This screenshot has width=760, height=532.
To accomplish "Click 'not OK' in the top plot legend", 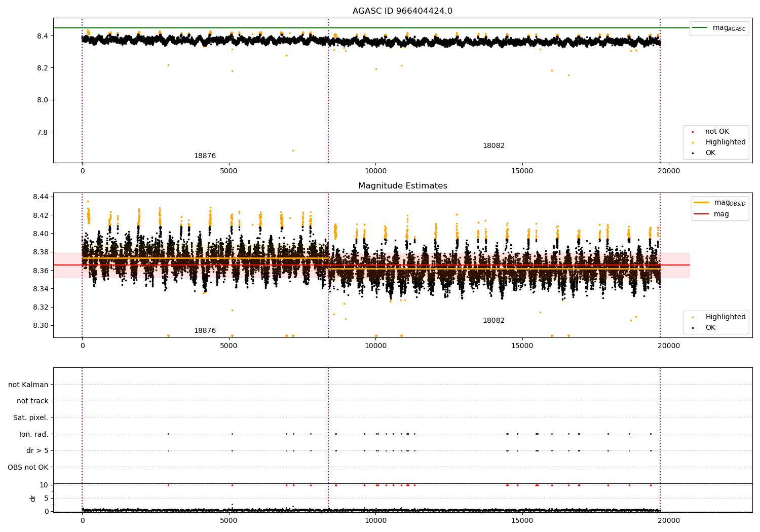I will tap(717, 132).
